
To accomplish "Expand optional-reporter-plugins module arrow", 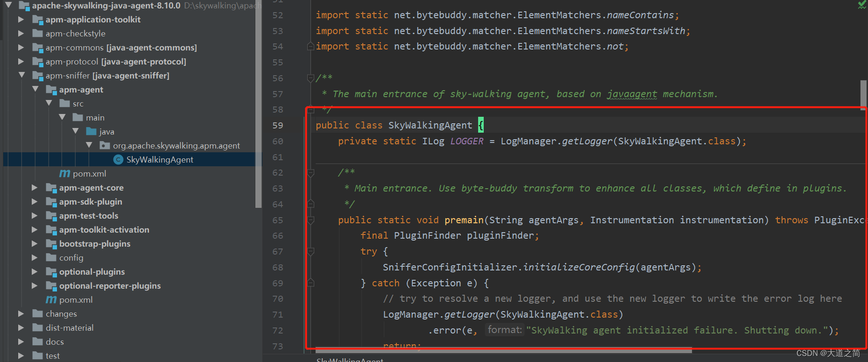I will 34,286.
